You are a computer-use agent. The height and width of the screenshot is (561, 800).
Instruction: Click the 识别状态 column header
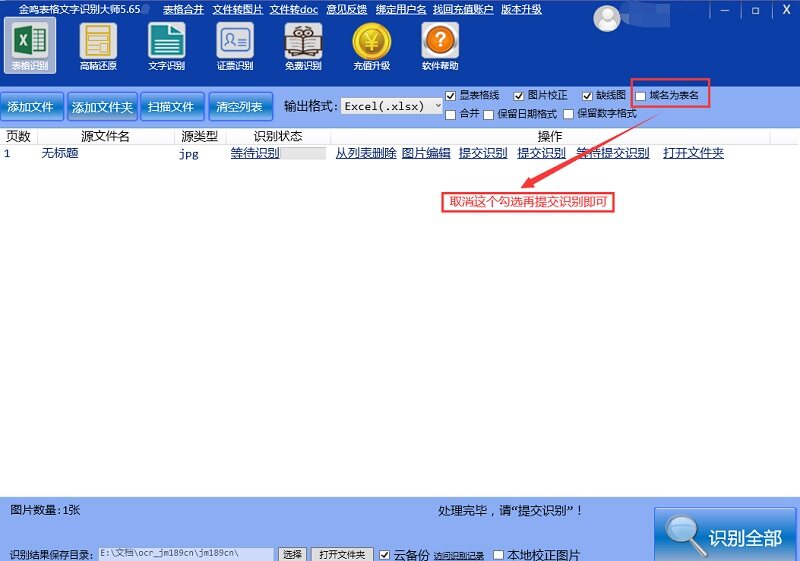click(278, 136)
